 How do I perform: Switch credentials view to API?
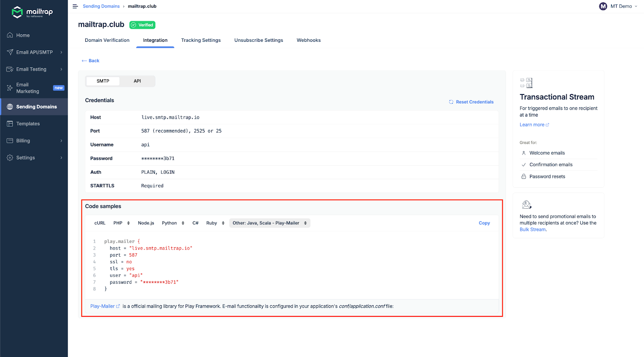137,81
